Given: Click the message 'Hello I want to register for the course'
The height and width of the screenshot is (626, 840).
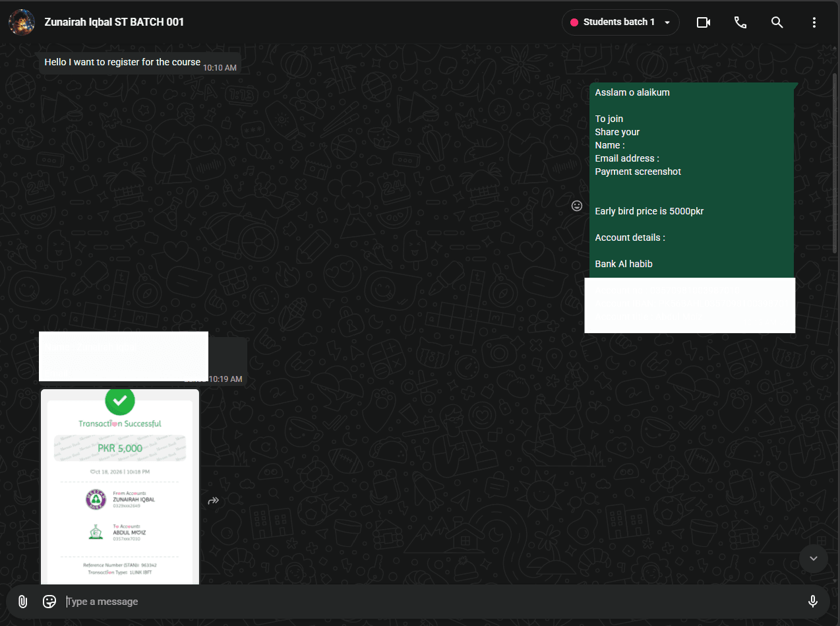Looking at the screenshot, I should click(122, 62).
